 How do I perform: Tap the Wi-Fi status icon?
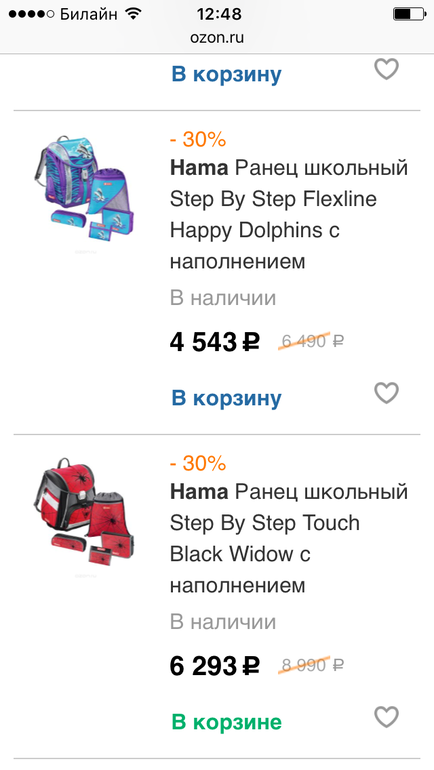pos(133,14)
